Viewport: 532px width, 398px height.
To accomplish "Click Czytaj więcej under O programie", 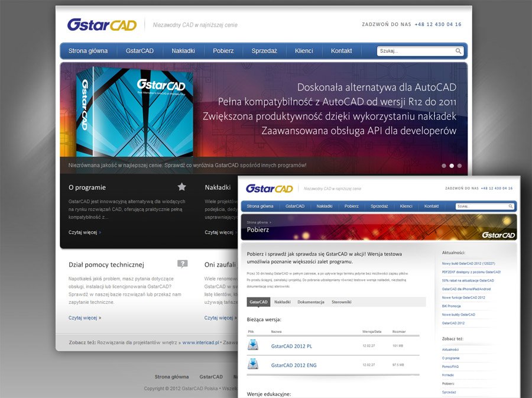I will click(85, 232).
